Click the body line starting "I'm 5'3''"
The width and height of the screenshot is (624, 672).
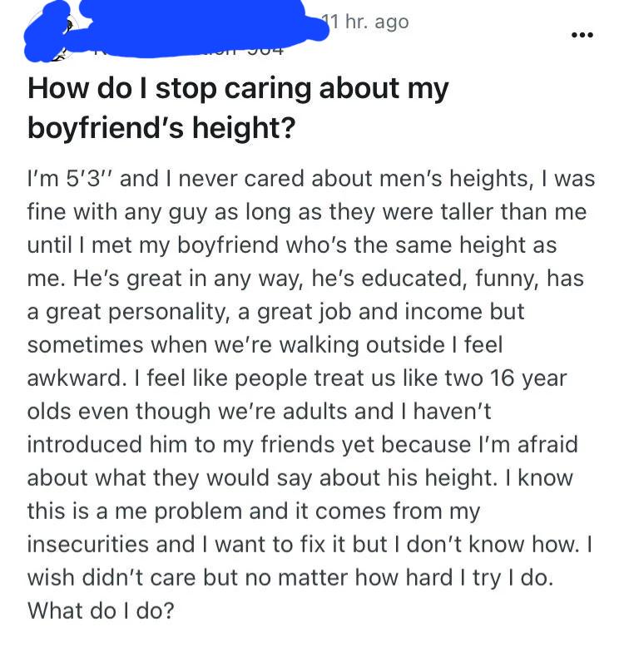(x=311, y=178)
